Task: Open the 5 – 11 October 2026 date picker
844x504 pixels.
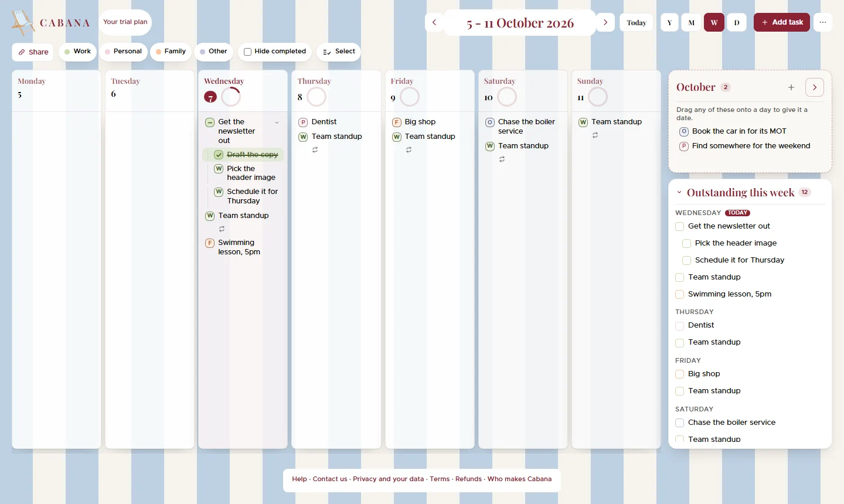Action: pos(520,22)
